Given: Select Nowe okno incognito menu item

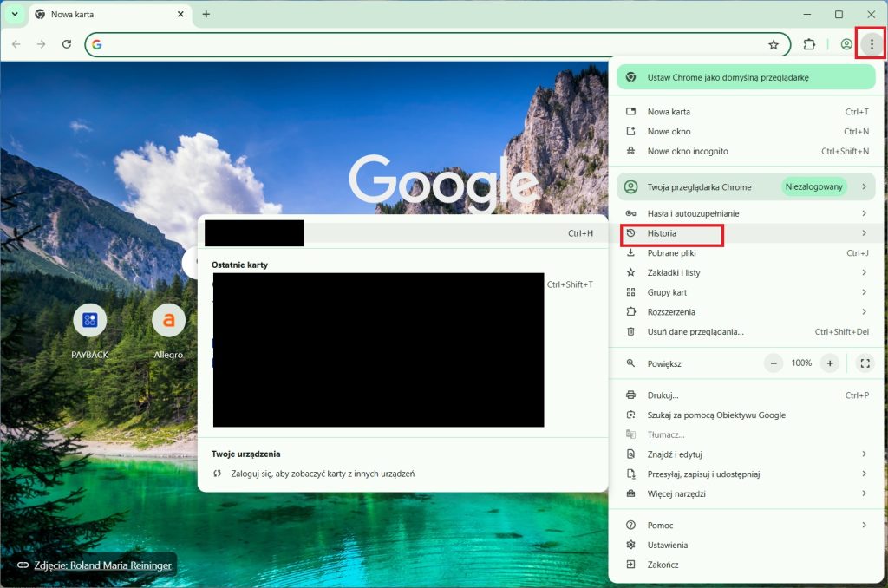Looking at the screenshot, I should (x=687, y=151).
